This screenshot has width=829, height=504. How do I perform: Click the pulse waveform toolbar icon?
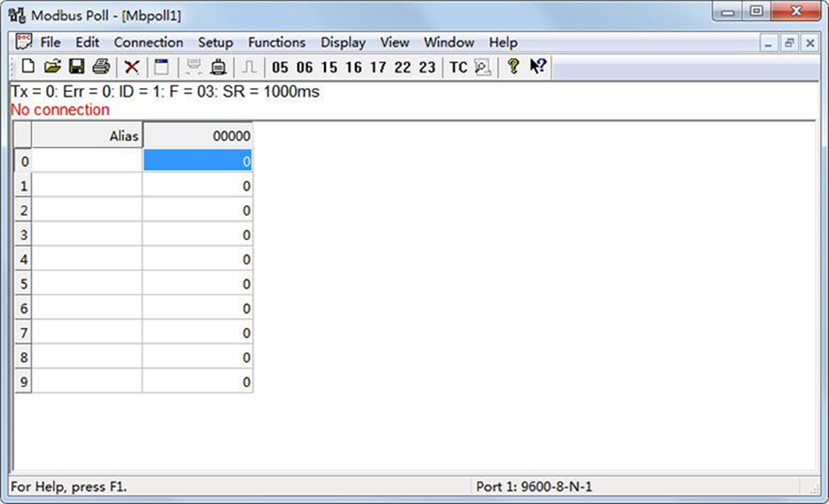(x=249, y=67)
